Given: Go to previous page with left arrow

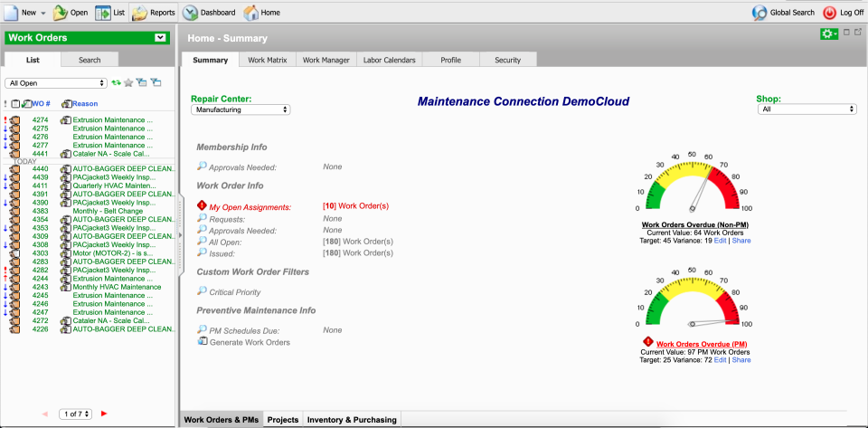Looking at the screenshot, I should tap(45, 414).
